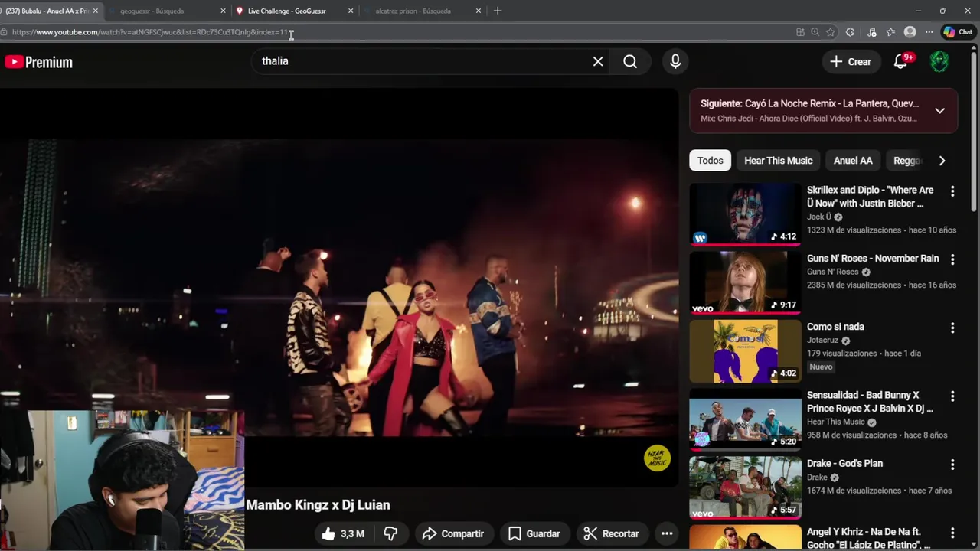Close the alcatraz prison tab
Image resolution: width=980 pixels, height=551 pixels.
click(479, 11)
